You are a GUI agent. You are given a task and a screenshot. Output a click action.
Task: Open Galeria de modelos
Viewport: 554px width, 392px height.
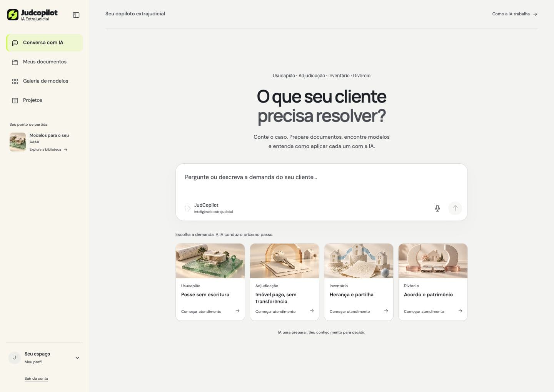(x=45, y=81)
